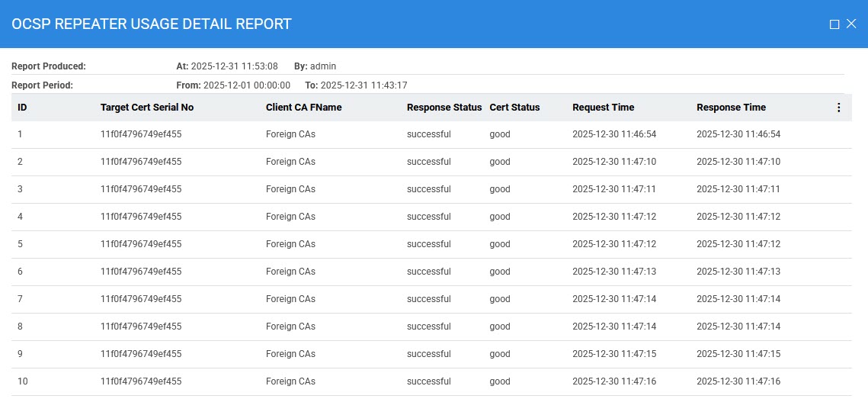Close the OCSP Repeater Usage report
The width and height of the screenshot is (868, 399).
pyautogui.click(x=851, y=24)
